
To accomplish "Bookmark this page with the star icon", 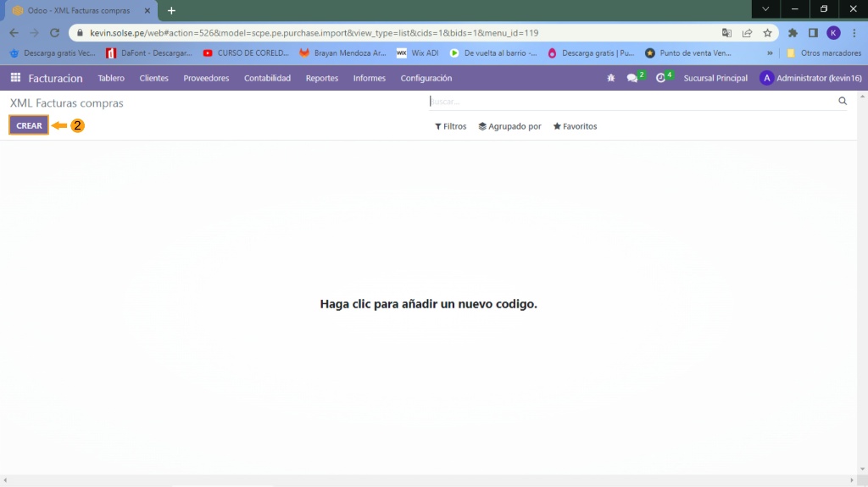I will click(767, 33).
